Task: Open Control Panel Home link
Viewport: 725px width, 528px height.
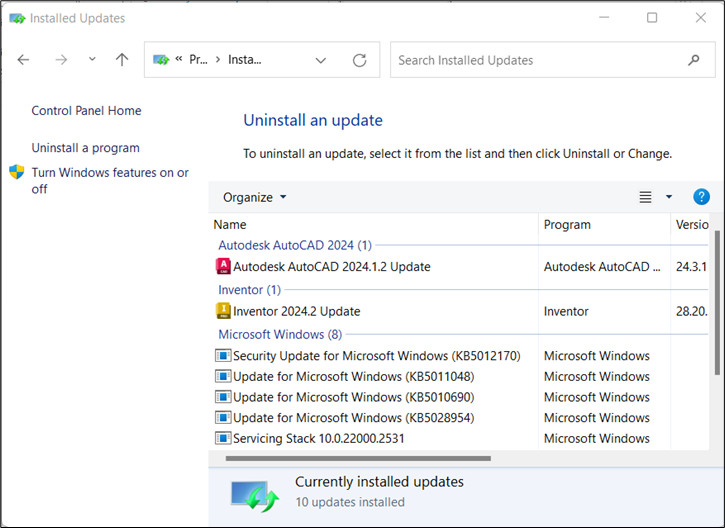Action: (86, 111)
